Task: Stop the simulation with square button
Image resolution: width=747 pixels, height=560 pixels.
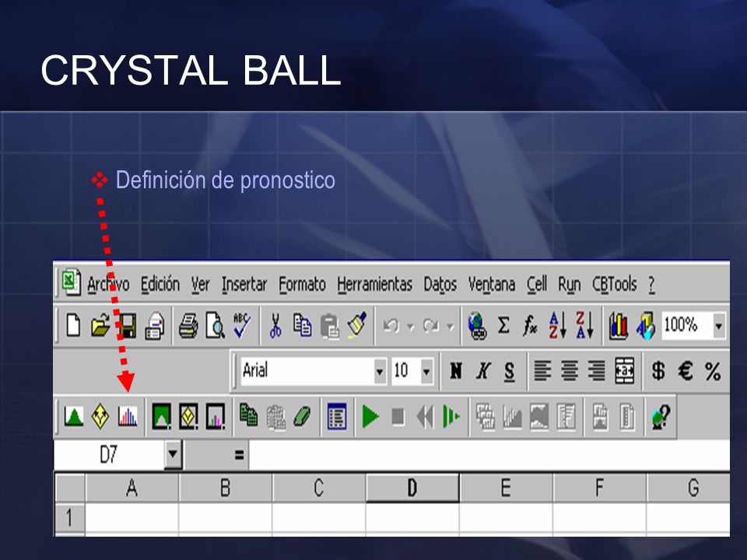Action: click(398, 417)
